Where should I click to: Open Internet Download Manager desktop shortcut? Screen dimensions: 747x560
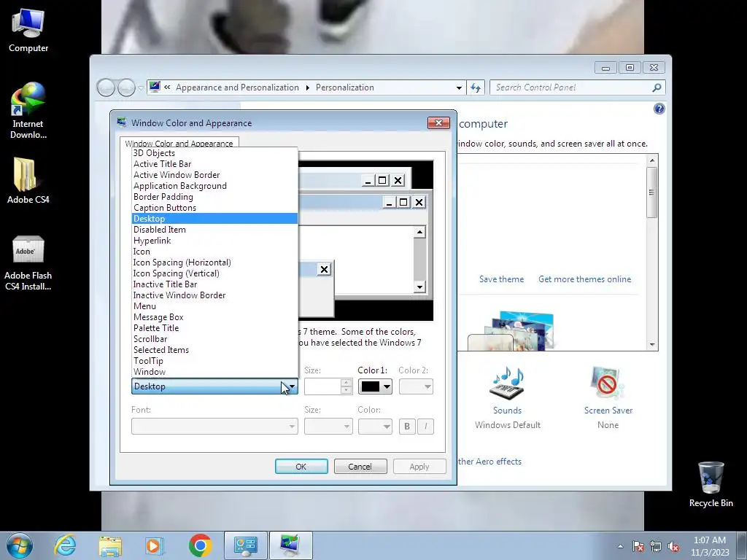coord(28,111)
